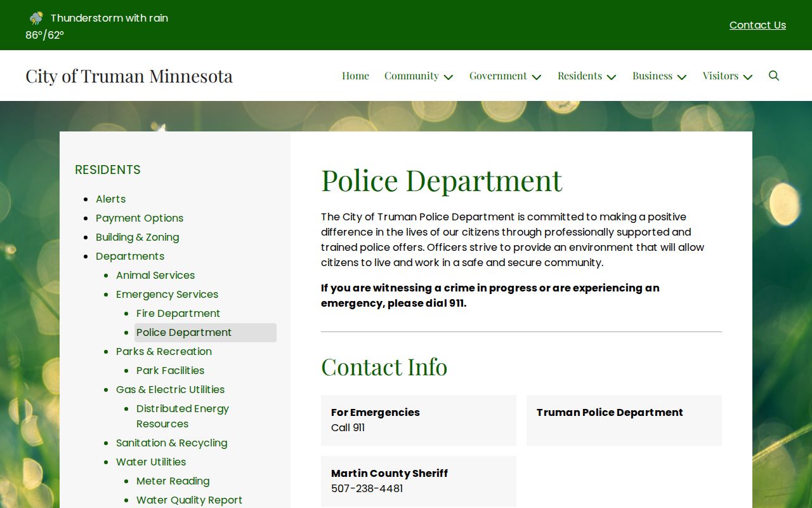Open the Water Quality Report link
812x508 pixels.
click(189, 500)
